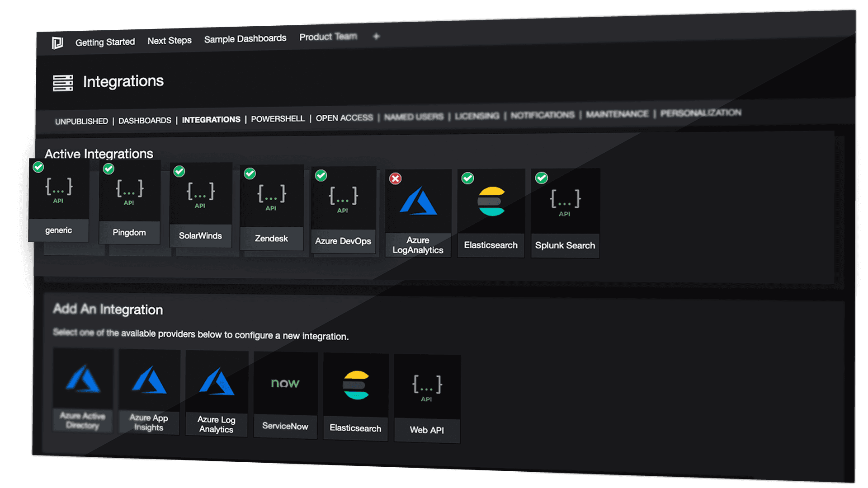Open the LICENSING section
This screenshot has width=868, height=488.
pos(477,116)
